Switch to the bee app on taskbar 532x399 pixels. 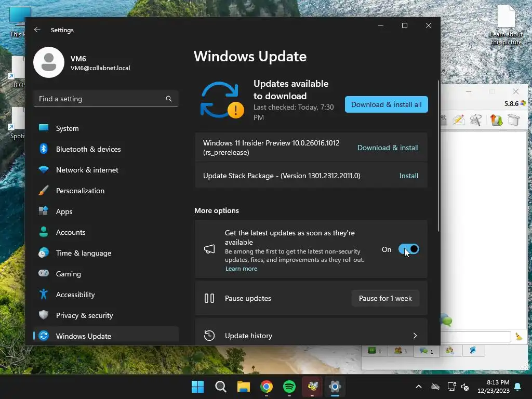312,387
